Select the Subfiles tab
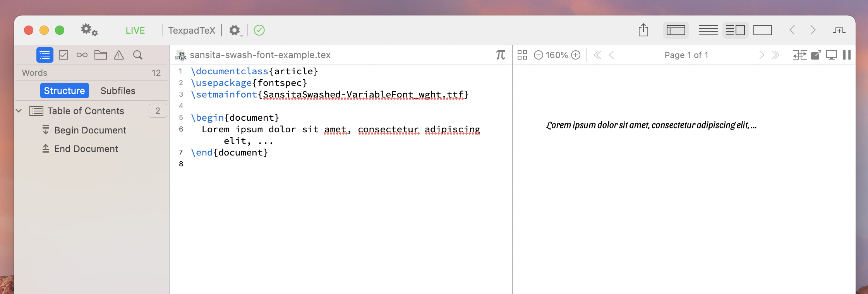Screen dimensions: 868x294 tap(118, 91)
